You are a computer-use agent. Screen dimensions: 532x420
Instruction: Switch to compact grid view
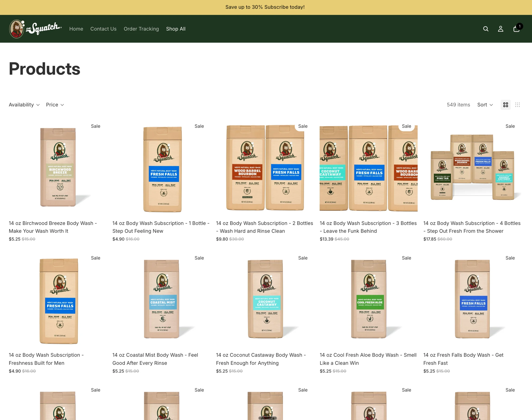518,105
